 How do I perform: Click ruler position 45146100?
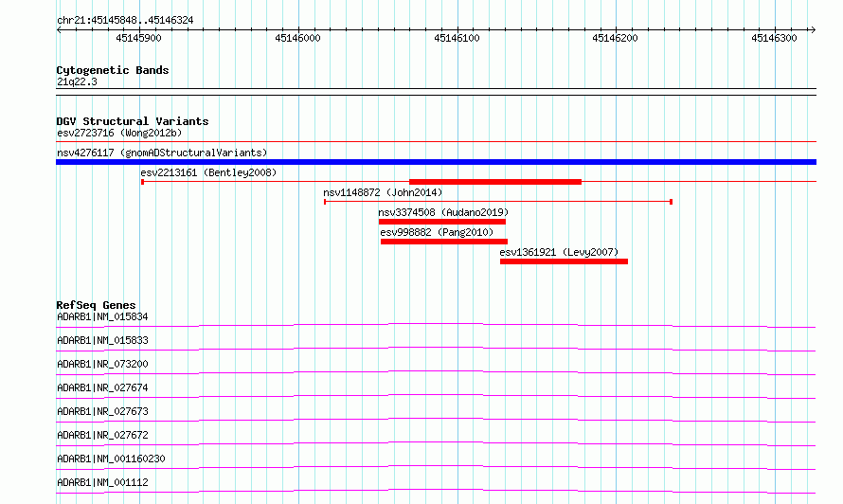[457, 38]
